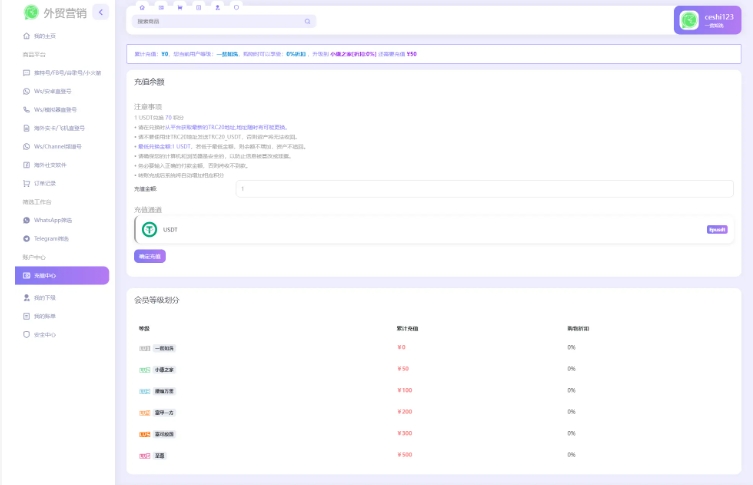Click the ¥50 value in the level table
The width and height of the screenshot is (753, 485).
[x=403, y=369]
